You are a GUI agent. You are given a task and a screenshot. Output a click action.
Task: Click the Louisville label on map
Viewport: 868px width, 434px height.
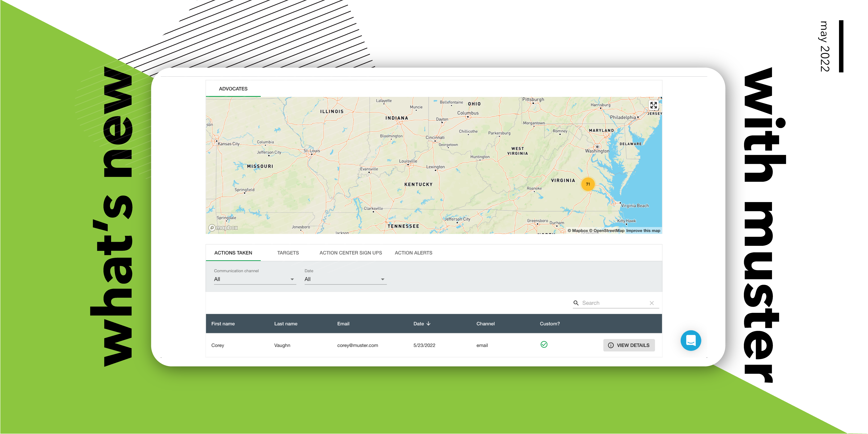[x=408, y=161]
